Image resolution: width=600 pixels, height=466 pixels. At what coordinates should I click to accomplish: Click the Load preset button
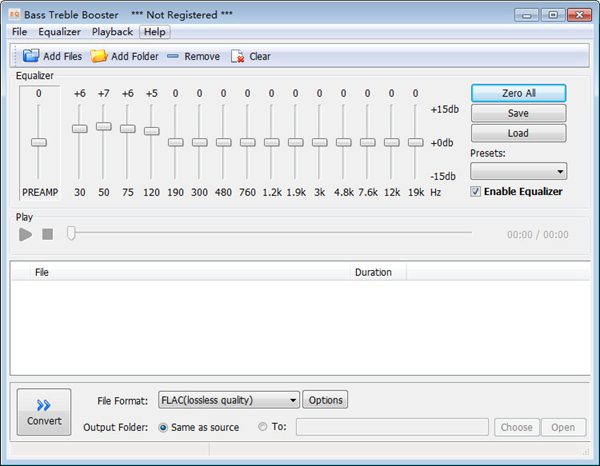tap(518, 133)
